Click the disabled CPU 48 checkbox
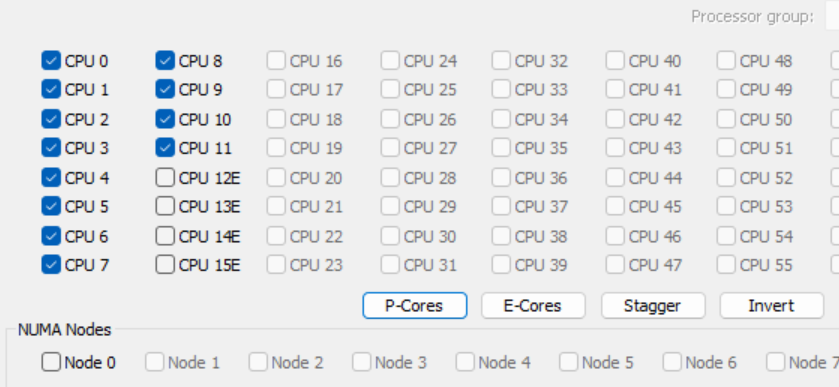 coord(726,60)
